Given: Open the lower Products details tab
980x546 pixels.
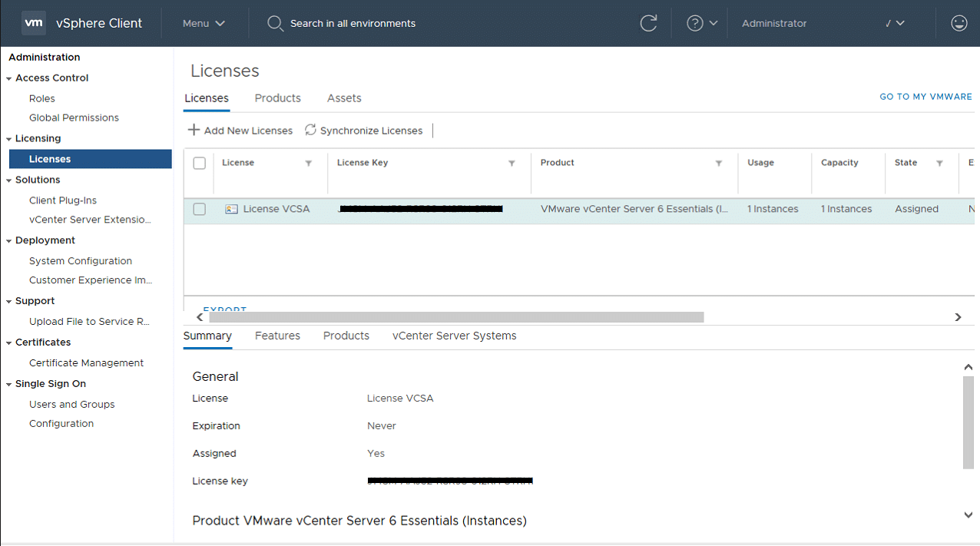Looking at the screenshot, I should click(x=346, y=336).
